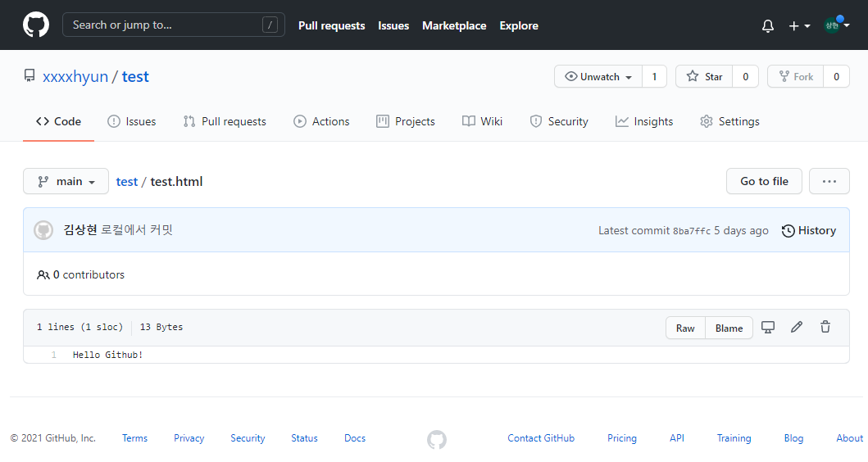The width and height of the screenshot is (868, 462).
Task: Switch to the repository Pull requests tab
Action: click(x=225, y=121)
